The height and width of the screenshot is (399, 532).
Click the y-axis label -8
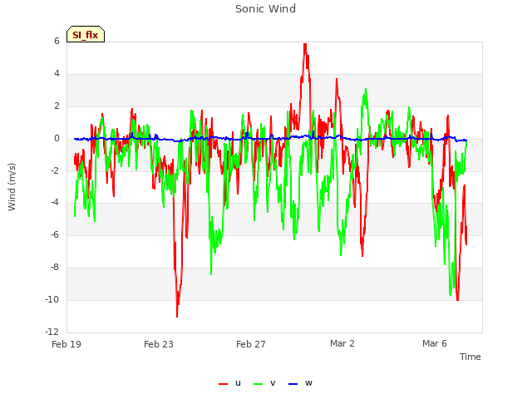[55, 268]
